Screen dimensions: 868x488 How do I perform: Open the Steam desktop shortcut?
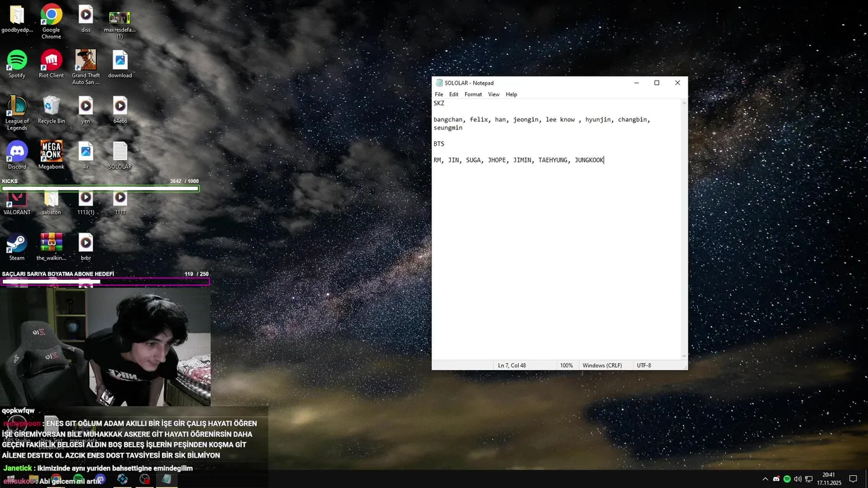click(17, 247)
